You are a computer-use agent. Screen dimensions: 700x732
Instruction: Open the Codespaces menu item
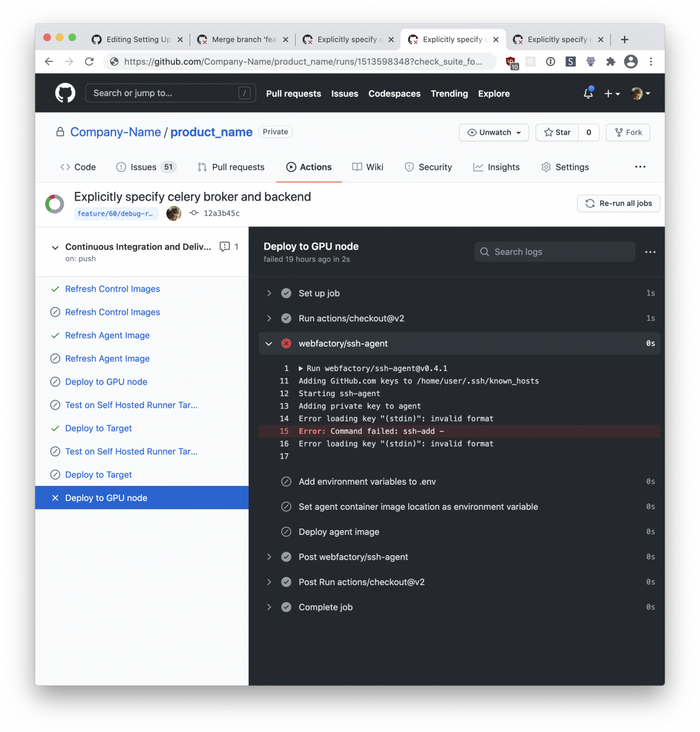(x=394, y=93)
